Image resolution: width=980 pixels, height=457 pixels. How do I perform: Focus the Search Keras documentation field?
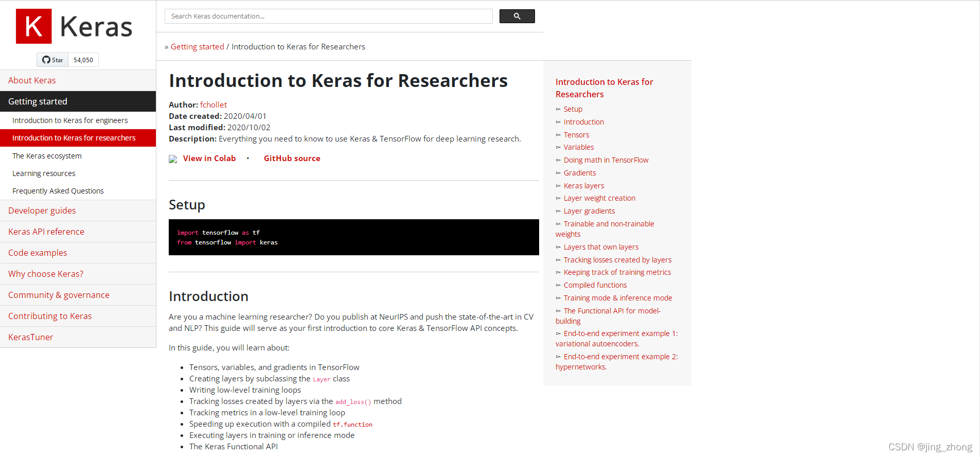pos(328,16)
